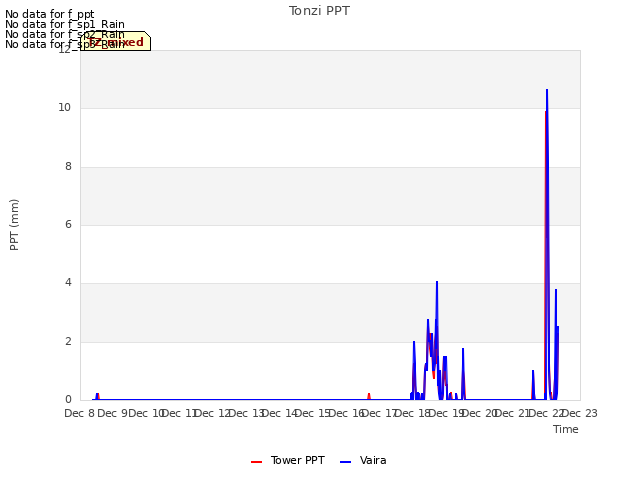Select the blue Vaira legend swatch

click(x=345, y=462)
